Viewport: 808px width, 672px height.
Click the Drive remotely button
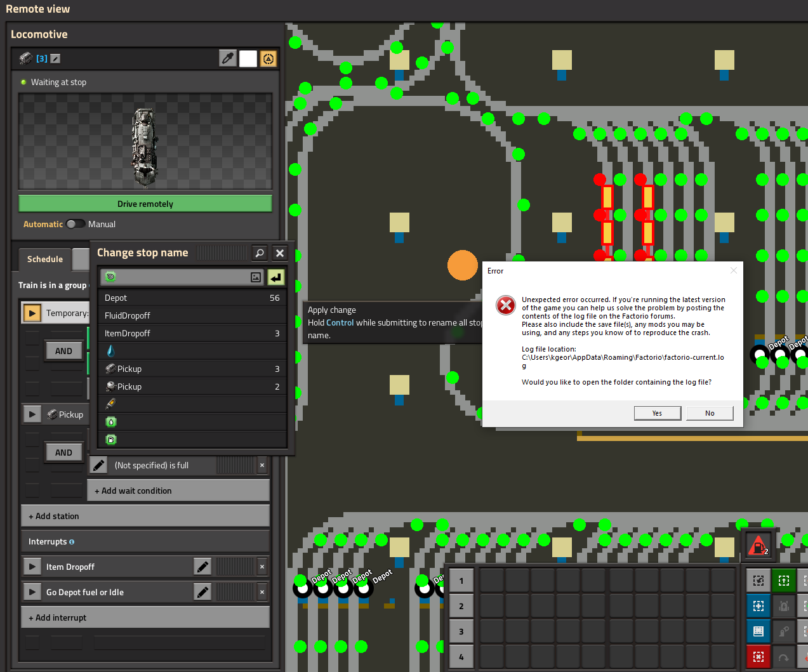point(145,204)
